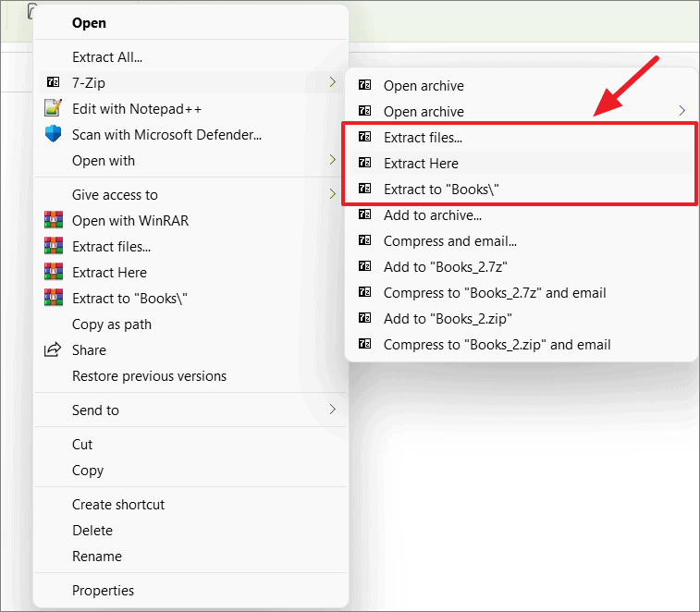Select WinRAR Extract to "Books\" entry
This screenshot has height=612, width=700.
[x=191, y=299]
